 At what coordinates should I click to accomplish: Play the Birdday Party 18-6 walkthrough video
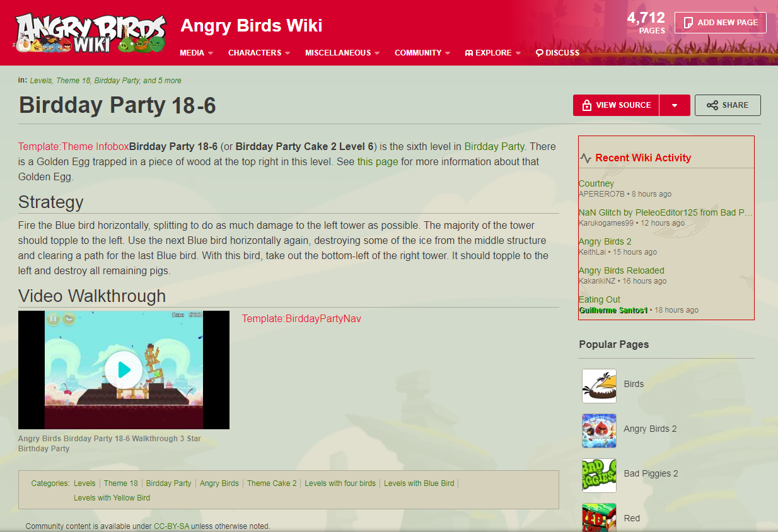[x=124, y=370]
